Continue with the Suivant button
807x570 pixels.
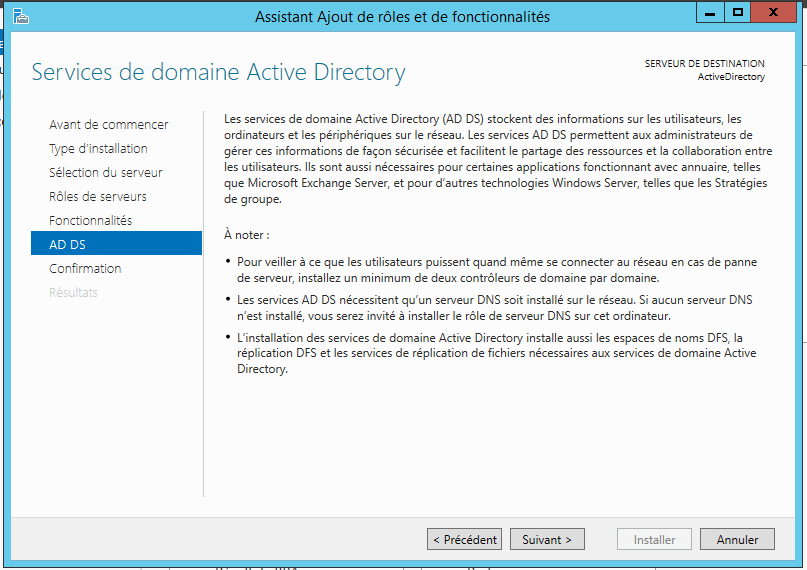pos(547,539)
